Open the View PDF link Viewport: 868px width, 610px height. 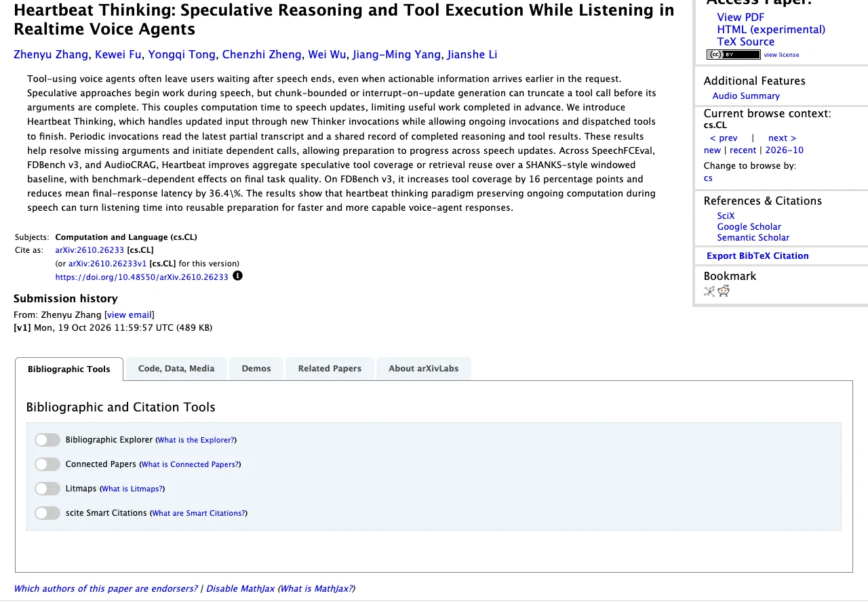tap(741, 18)
